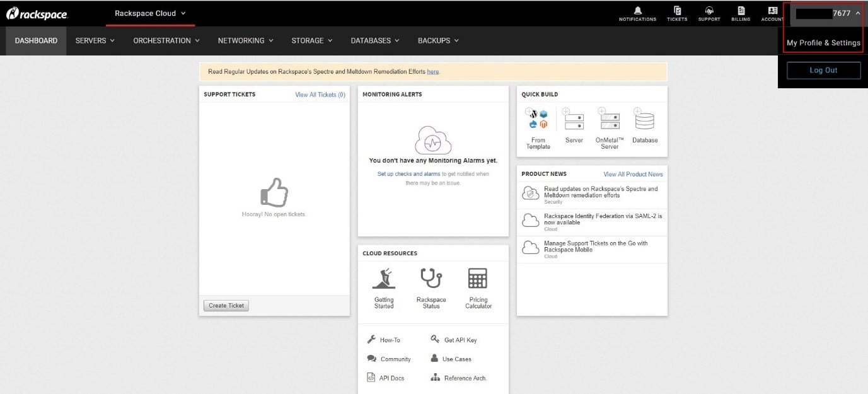Open the Tickets icon
The image size is (868, 394).
point(677,13)
